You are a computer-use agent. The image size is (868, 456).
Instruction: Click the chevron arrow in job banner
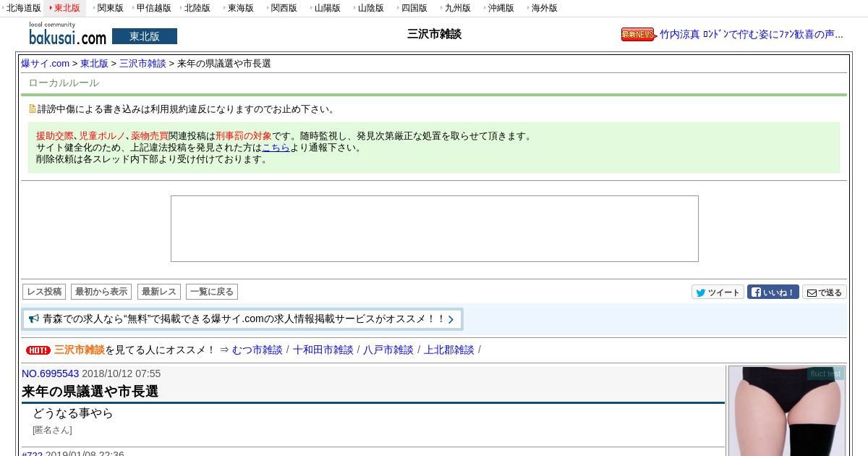pyautogui.click(x=451, y=319)
